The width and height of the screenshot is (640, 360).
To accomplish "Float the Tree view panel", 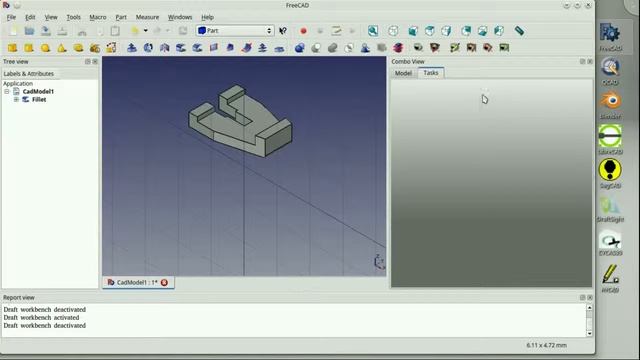I will 87,61.
